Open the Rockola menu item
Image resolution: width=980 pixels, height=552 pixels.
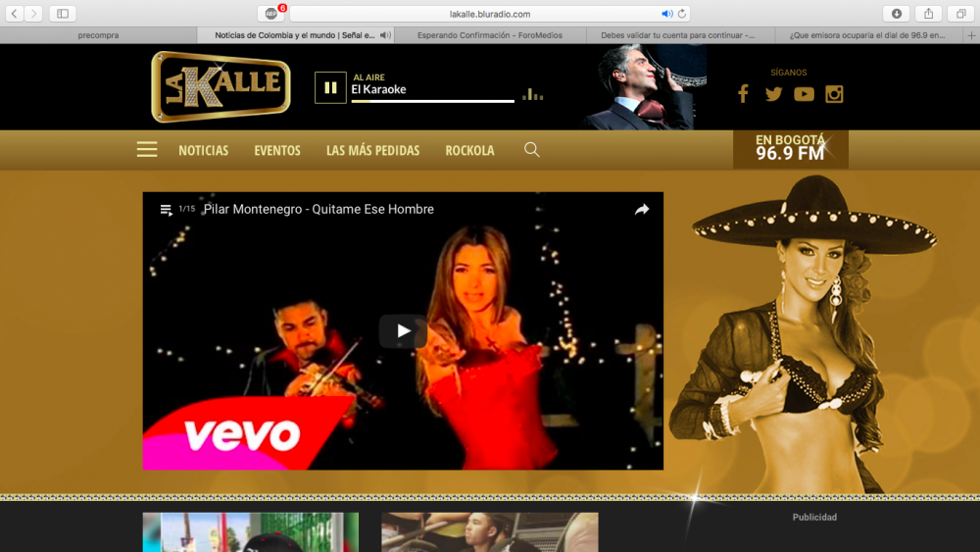click(x=469, y=150)
